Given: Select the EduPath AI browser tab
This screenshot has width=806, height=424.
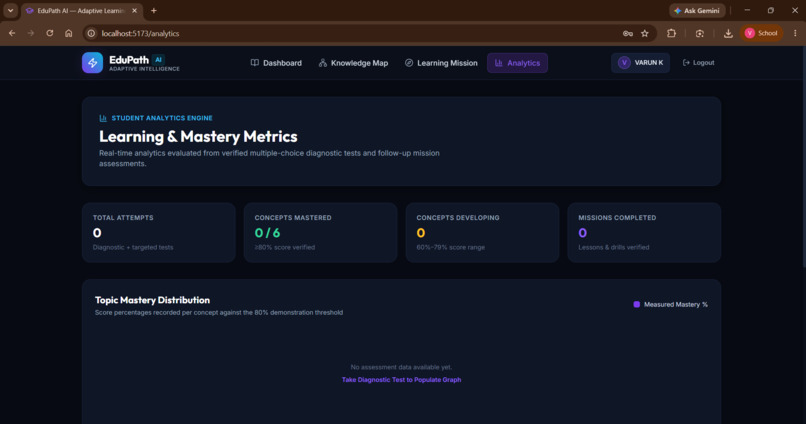Looking at the screenshot, I should [x=81, y=10].
